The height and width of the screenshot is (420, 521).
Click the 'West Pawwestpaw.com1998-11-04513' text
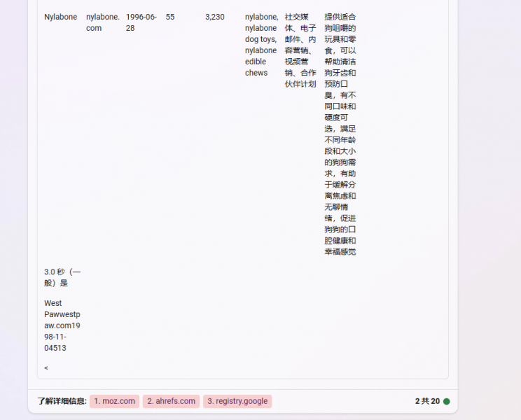pyautogui.click(x=62, y=325)
